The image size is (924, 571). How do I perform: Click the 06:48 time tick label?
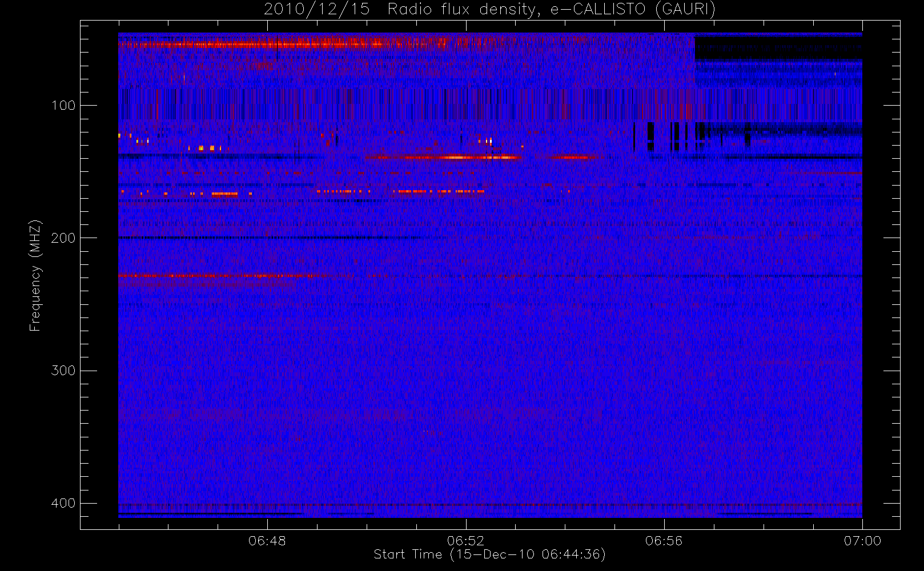[267, 541]
